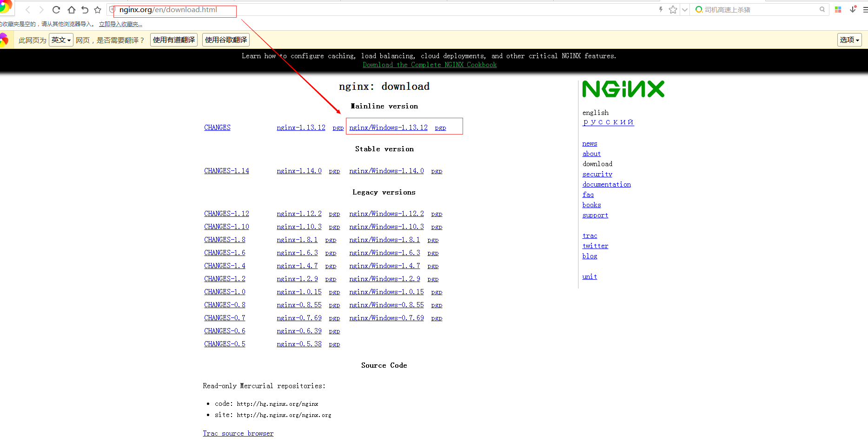Image resolution: width=868 pixels, height=444 pixels.
Task: Open unit sidebar link
Action: (590, 277)
